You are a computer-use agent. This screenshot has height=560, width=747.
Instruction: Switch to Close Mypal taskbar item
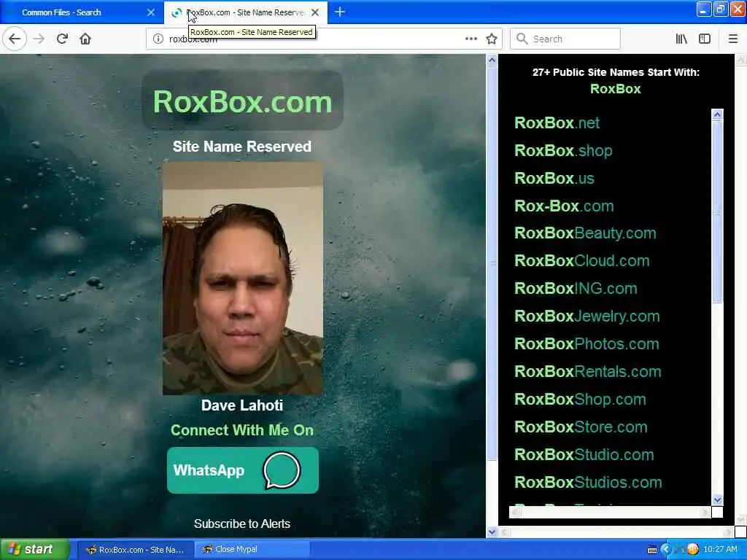252,550
